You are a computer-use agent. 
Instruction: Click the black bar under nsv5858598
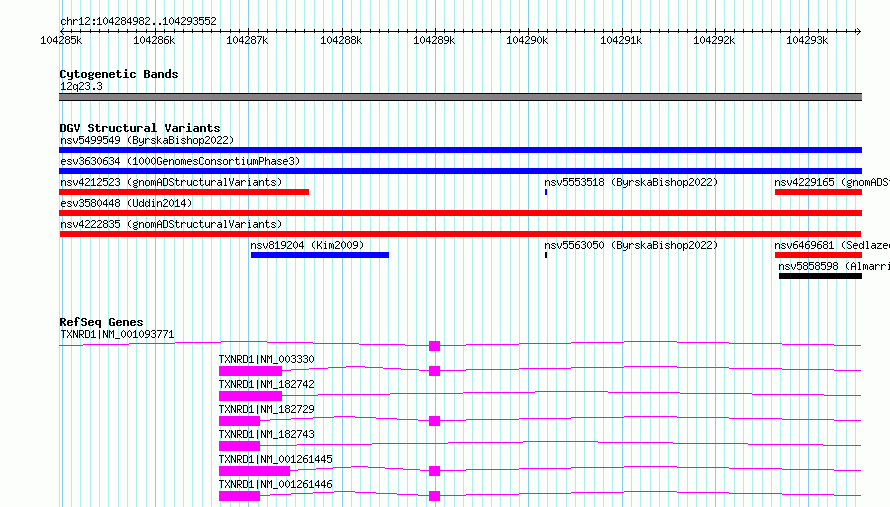click(820, 276)
